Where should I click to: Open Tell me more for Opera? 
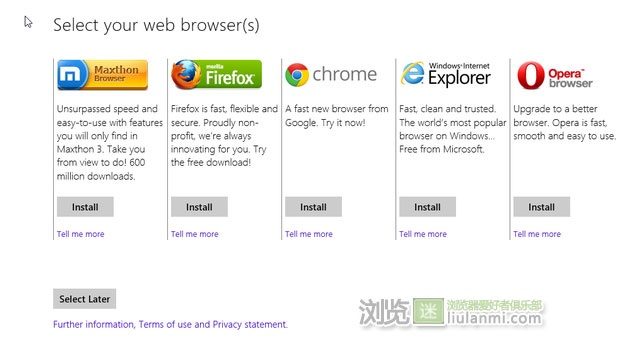click(537, 234)
